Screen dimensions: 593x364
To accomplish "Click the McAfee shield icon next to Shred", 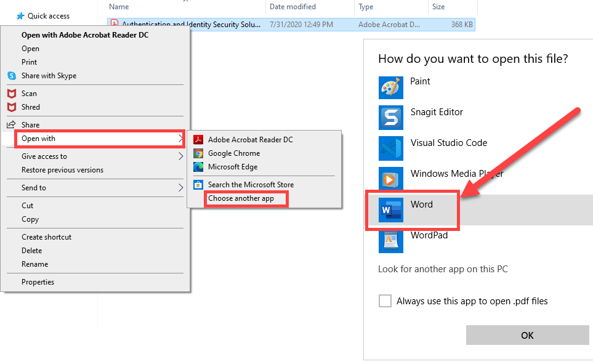I will click(x=12, y=107).
